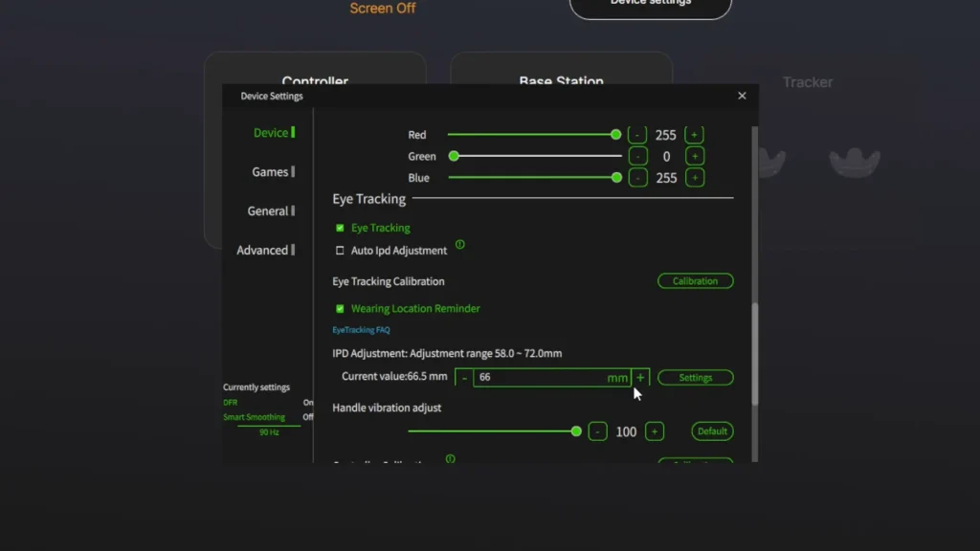Screen dimensions: 980x551
Task: Click the IPD value input field
Action: [552, 377]
